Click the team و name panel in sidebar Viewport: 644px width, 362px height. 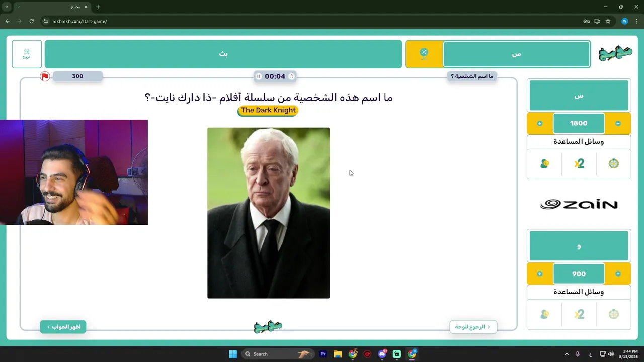click(x=579, y=246)
